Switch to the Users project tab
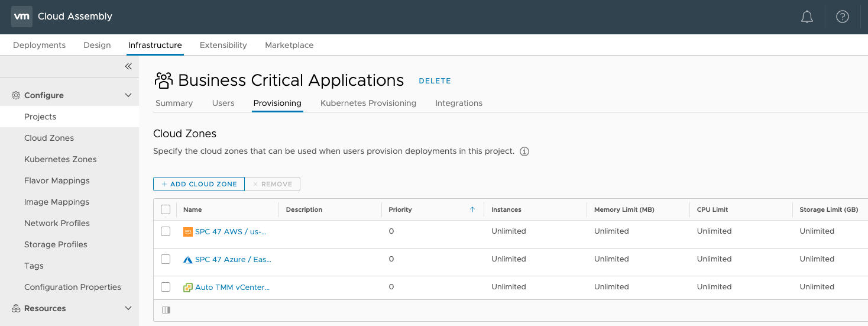Viewport: 868px width, 326px height. click(224, 103)
